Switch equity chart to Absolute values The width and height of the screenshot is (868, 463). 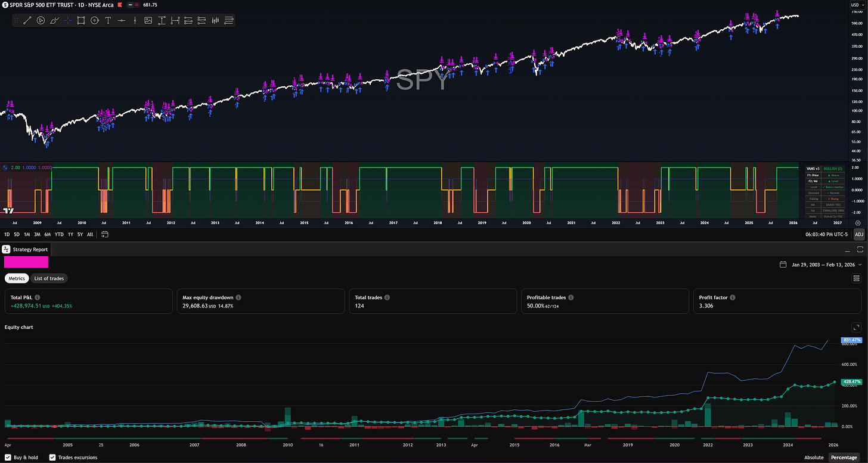coord(815,457)
